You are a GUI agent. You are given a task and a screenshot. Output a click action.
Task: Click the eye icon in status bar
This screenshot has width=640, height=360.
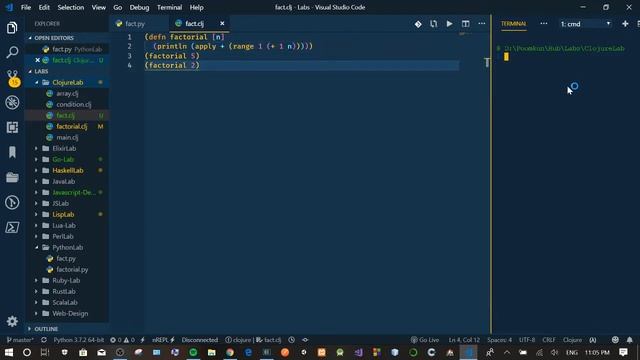point(305,340)
